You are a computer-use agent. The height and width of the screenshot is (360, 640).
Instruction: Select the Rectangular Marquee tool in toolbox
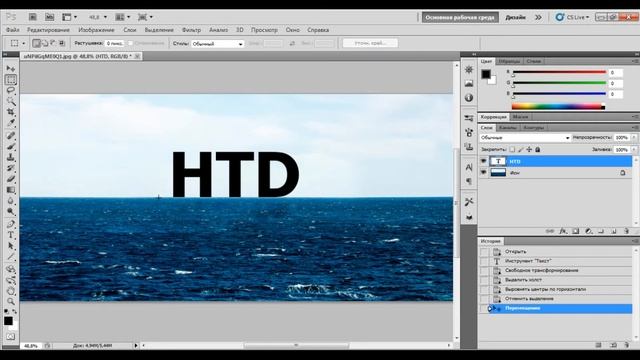11,80
